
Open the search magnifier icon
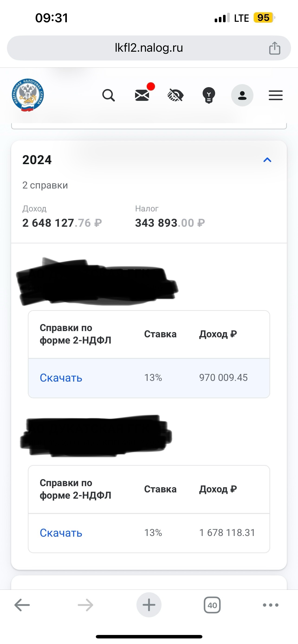[x=108, y=95]
